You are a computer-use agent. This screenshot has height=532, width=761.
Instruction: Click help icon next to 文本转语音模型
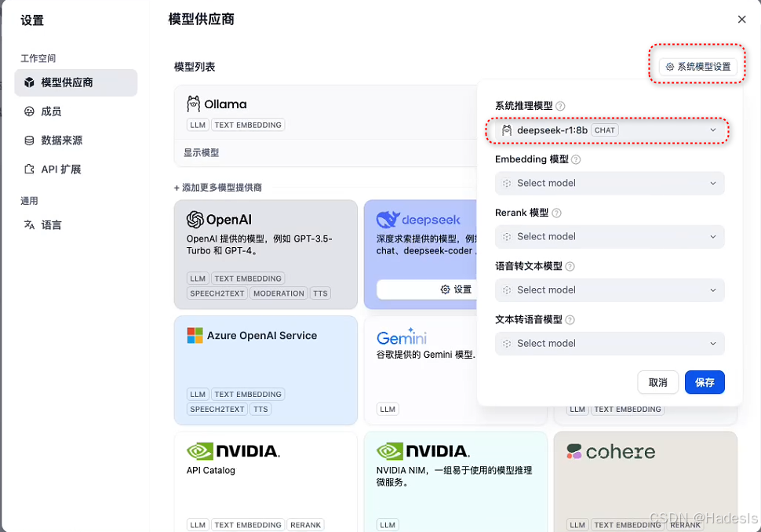(x=570, y=319)
